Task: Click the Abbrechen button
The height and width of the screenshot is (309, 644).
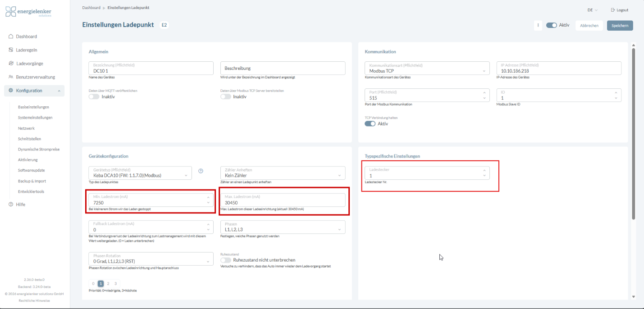Action: 589,26
